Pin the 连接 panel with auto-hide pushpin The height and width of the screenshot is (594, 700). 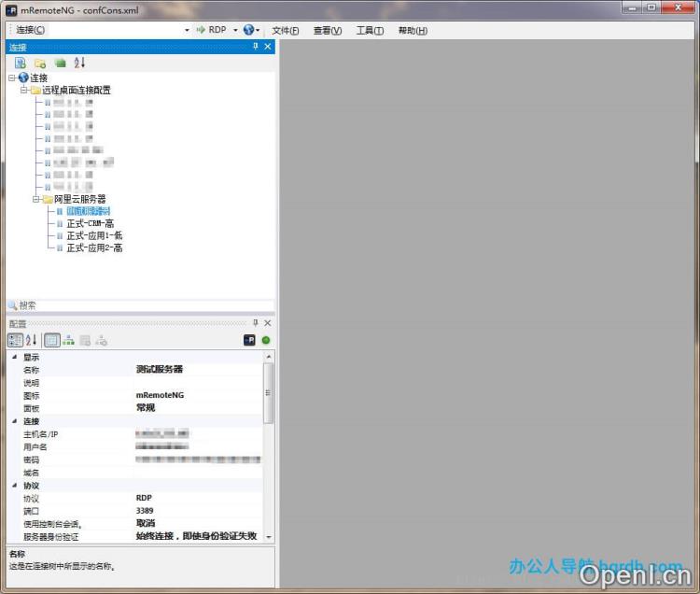(256, 47)
